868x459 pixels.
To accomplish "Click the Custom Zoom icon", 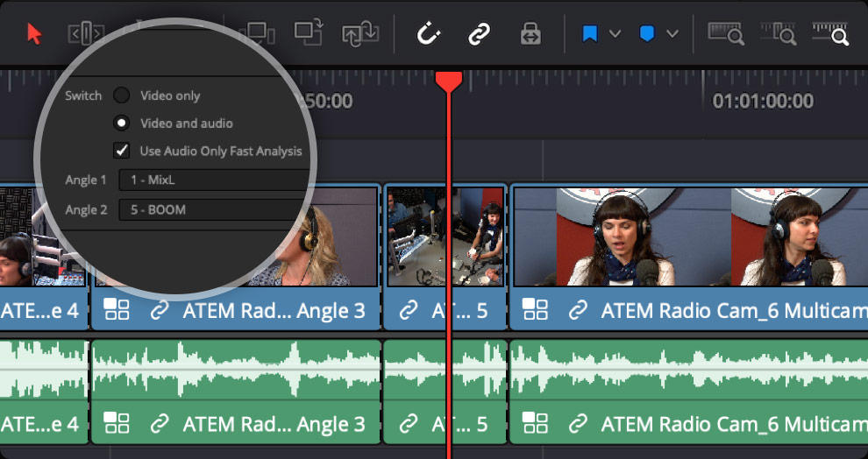I will 829,34.
